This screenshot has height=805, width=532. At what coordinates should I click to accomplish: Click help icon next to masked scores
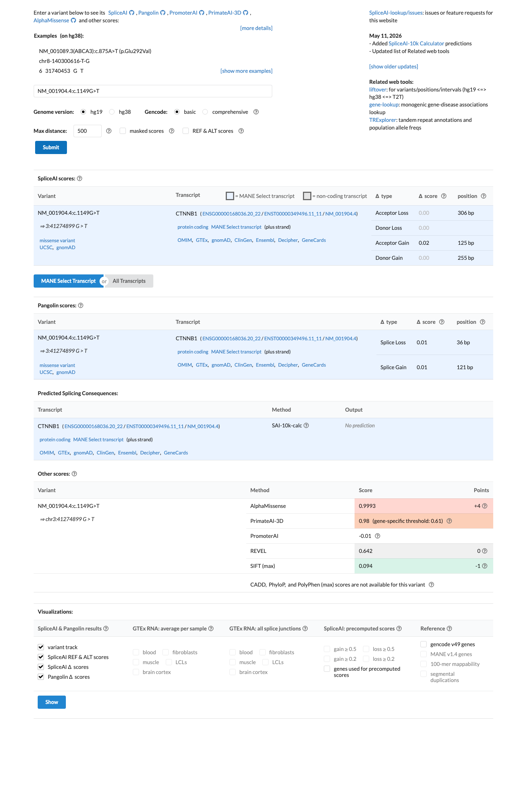[172, 131]
